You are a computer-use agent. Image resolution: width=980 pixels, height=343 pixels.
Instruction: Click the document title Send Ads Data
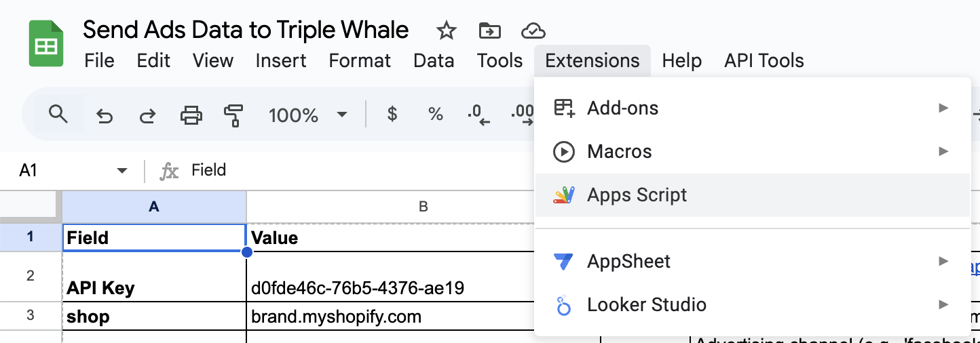click(246, 30)
